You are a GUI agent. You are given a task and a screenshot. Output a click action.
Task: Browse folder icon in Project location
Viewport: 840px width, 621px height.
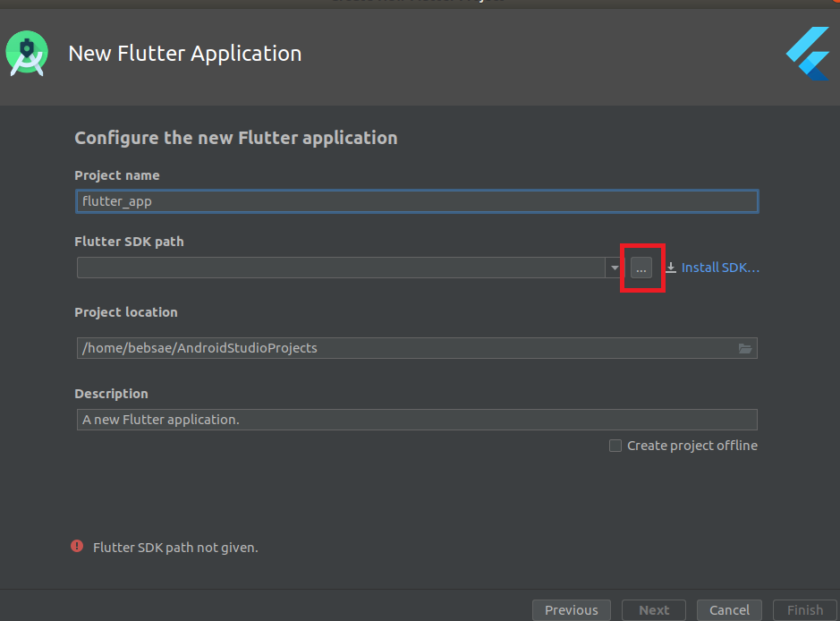(745, 348)
